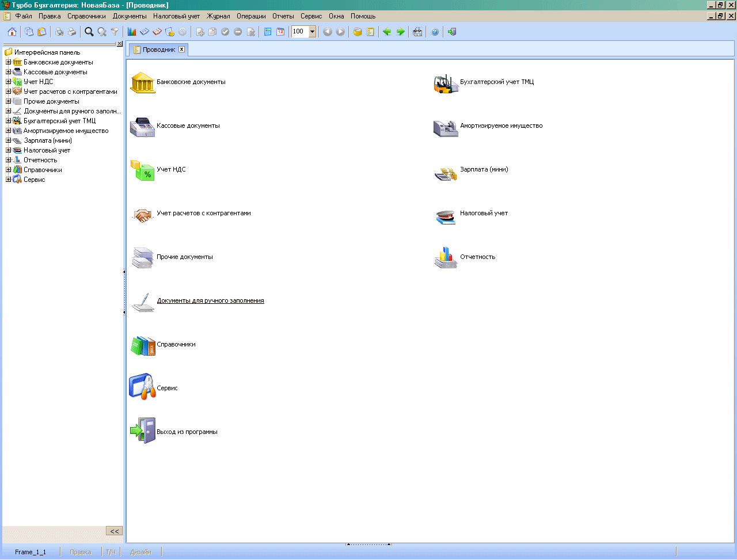Expand Прочие документы tree node
This screenshot has width=737, height=560.
[x=9, y=101]
